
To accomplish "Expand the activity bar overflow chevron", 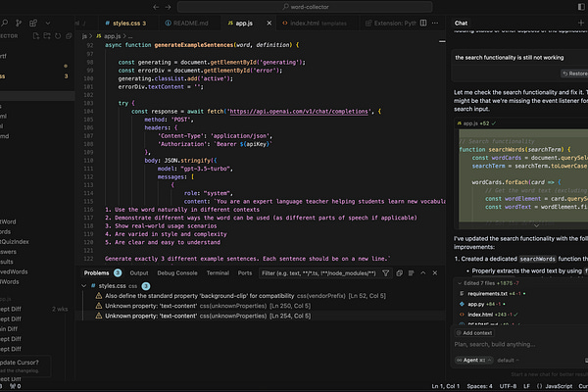I will point(48,23).
